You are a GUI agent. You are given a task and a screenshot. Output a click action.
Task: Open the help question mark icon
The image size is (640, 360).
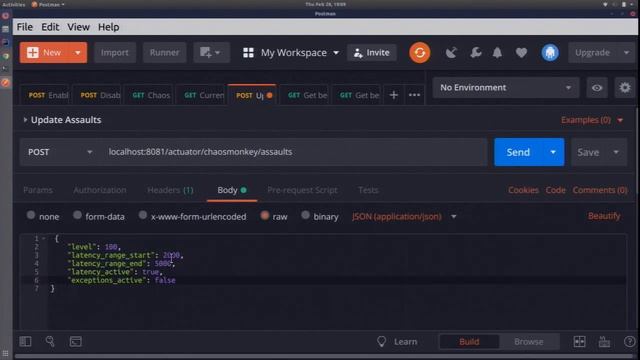click(x=629, y=342)
